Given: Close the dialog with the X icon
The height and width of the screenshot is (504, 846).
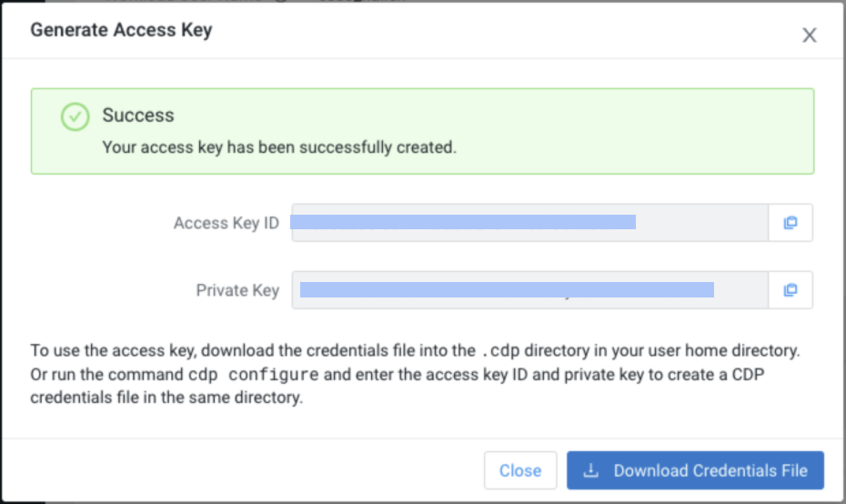Looking at the screenshot, I should pos(809,35).
